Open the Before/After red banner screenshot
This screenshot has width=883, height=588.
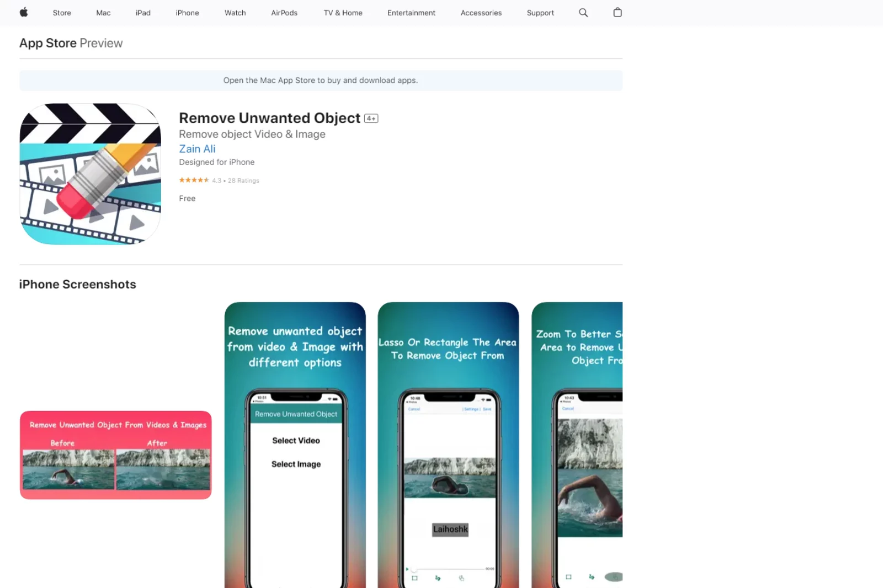(x=116, y=455)
